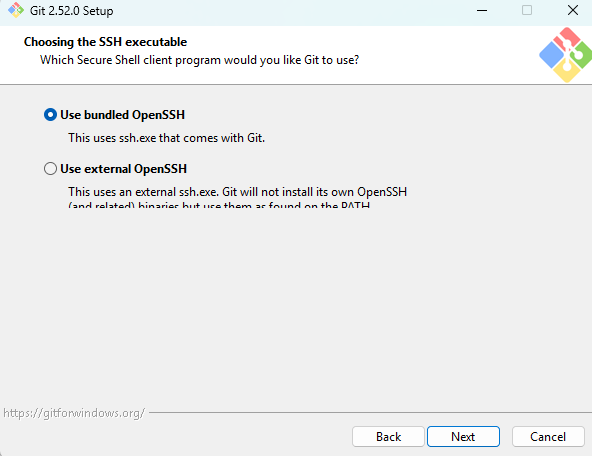Cancel the Git installation
592x456 pixels.
548,437
